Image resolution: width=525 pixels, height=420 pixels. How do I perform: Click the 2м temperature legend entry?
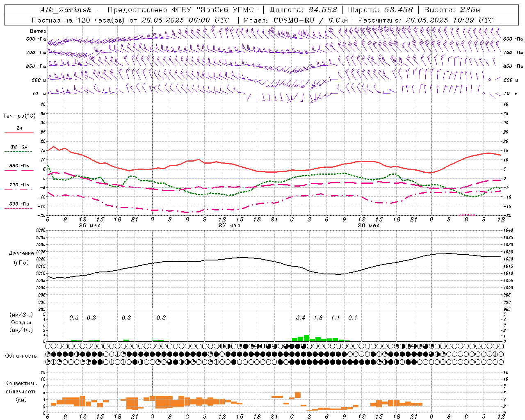[x=19, y=128]
